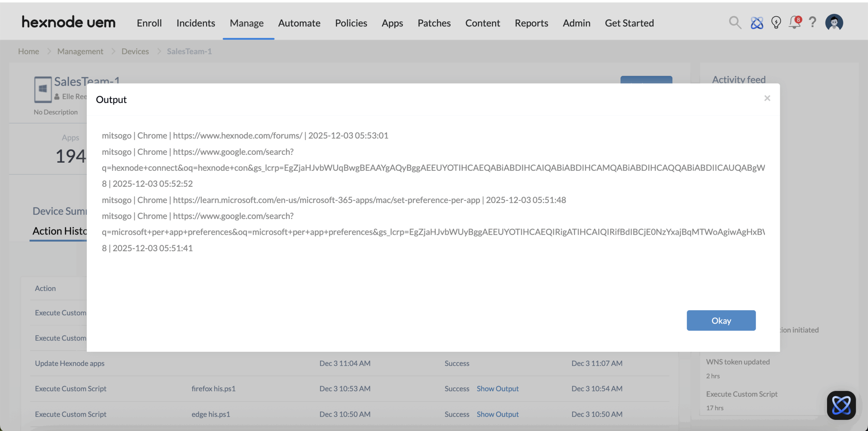
Task: Open the user profile avatar
Action: (x=834, y=23)
